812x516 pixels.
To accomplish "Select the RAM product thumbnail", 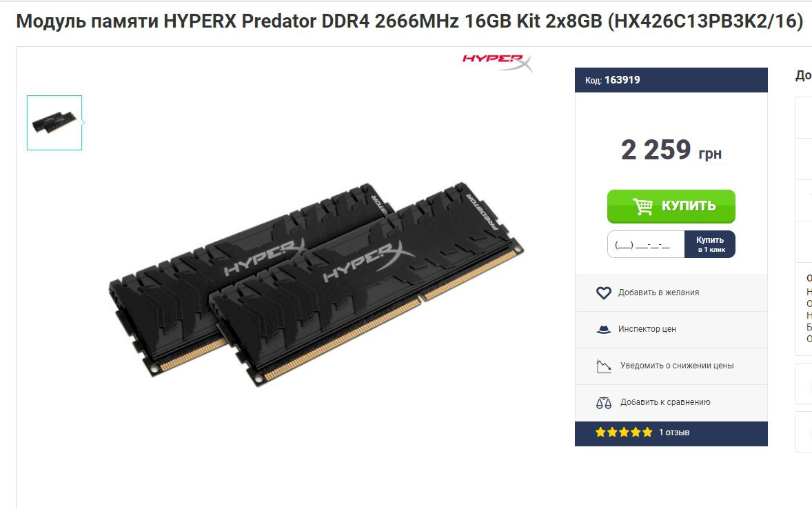I will [x=54, y=123].
